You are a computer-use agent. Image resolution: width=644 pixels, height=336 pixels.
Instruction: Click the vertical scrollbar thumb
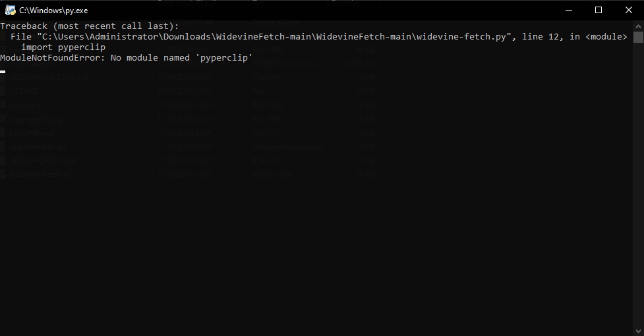pos(638,38)
